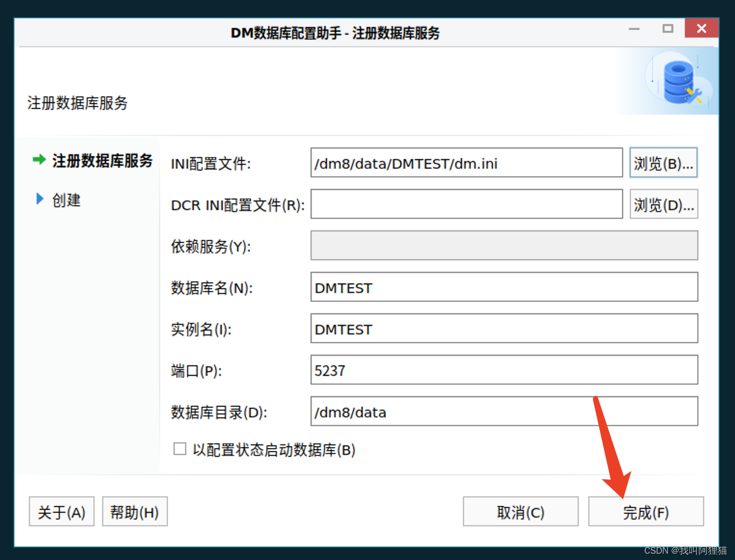The image size is (735, 560).
Task: Click the 端口(P): label
Action: coord(196,371)
